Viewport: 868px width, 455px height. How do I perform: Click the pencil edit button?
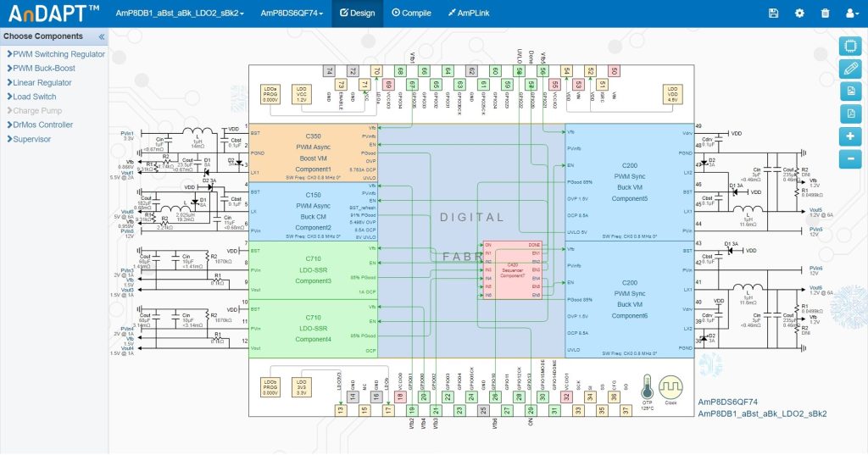[x=850, y=69]
